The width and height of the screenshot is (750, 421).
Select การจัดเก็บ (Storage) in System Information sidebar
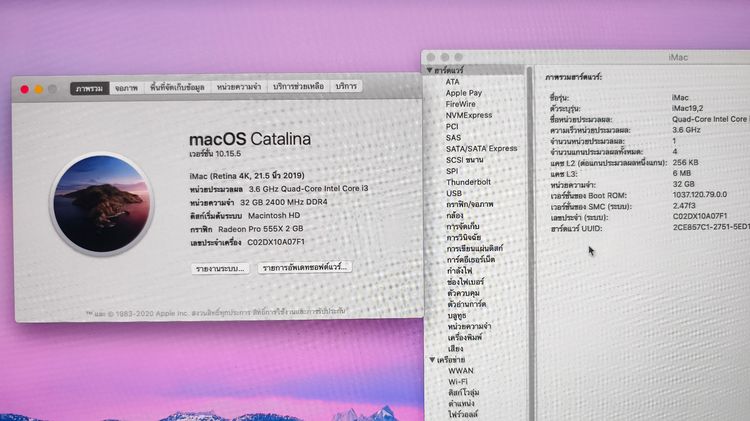pos(463,226)
